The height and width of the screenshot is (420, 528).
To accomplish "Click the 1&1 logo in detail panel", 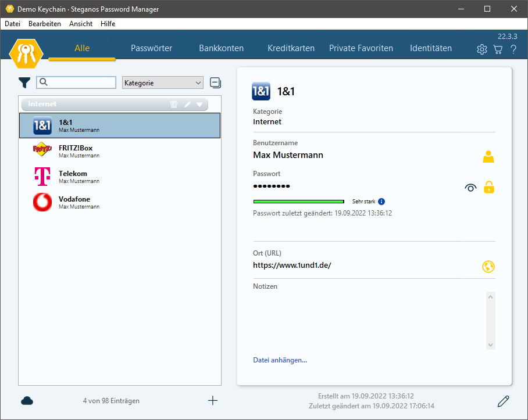I will pyautogui.click(x=261, y=91).
